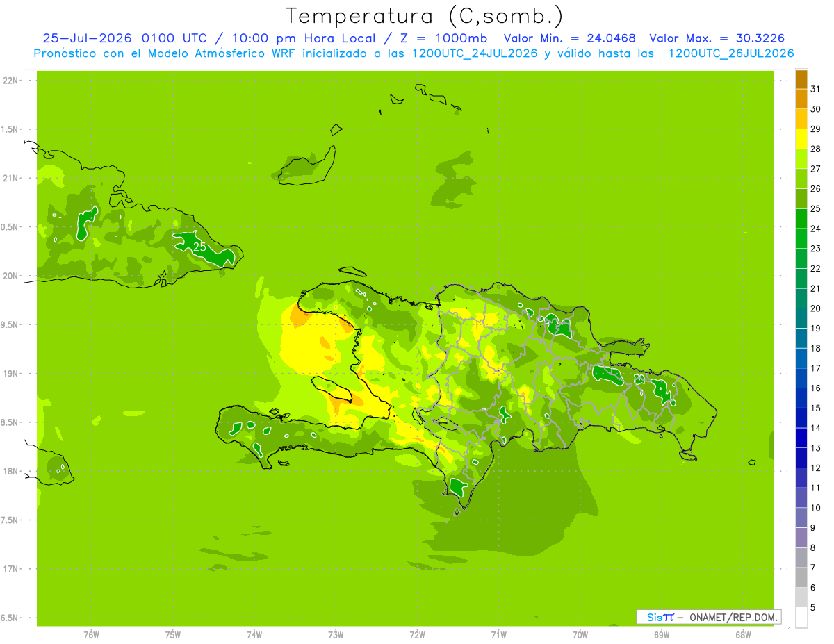Image resolution: width=834 pixels, height=644 pixels.
Task: Select the "Valor Min. = 24.0468" value
Action: tap(569, 38)
